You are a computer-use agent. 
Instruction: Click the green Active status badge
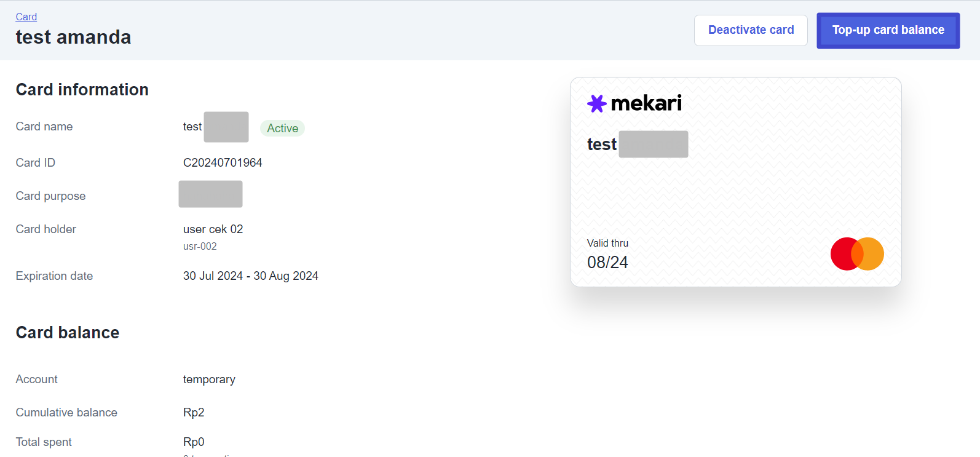click(x=282, y=128)
